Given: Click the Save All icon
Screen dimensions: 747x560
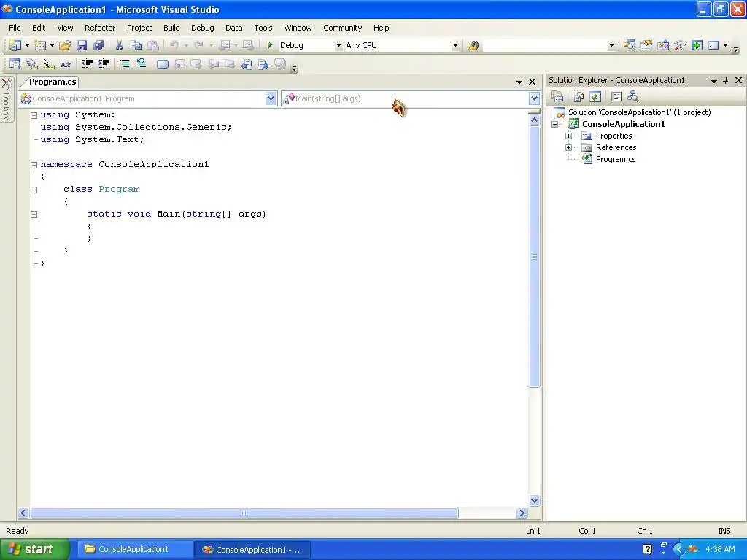Looking at the screenshot, I should 98,46.
